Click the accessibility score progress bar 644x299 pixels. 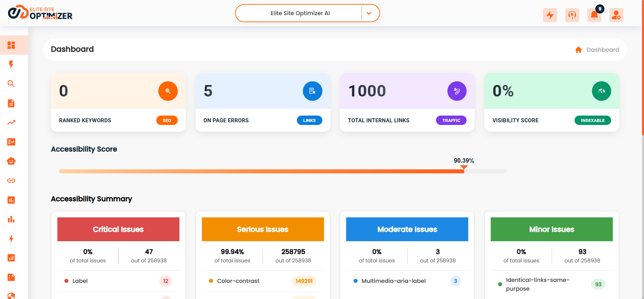tap(283, 171)
